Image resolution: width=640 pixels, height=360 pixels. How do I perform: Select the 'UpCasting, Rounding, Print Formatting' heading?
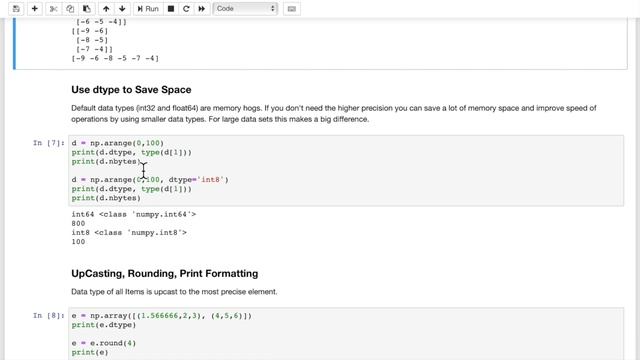point(164,273)
